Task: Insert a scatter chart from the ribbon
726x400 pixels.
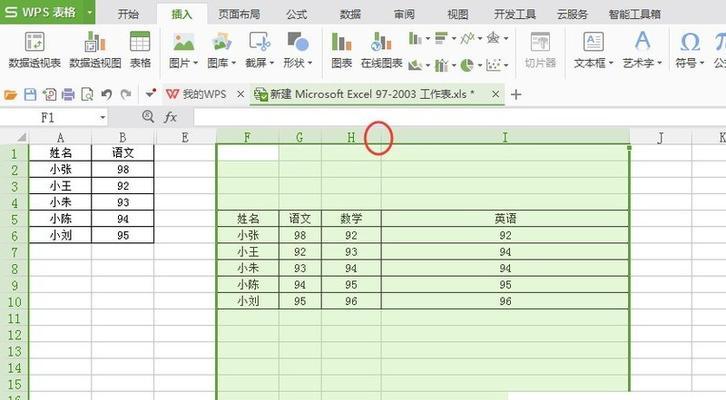Action: (493, 65)
